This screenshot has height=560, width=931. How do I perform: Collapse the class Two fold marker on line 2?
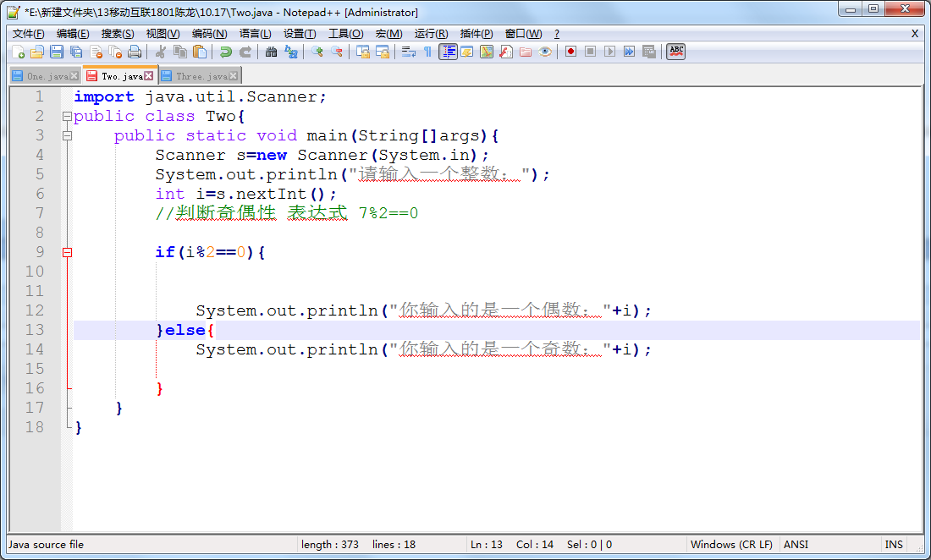coord(67,116)
